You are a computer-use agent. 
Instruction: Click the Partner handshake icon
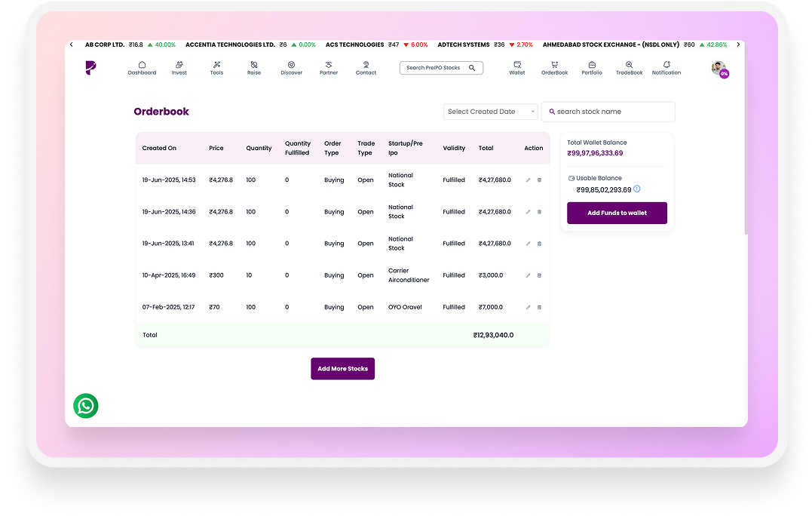tap(328, 65)
